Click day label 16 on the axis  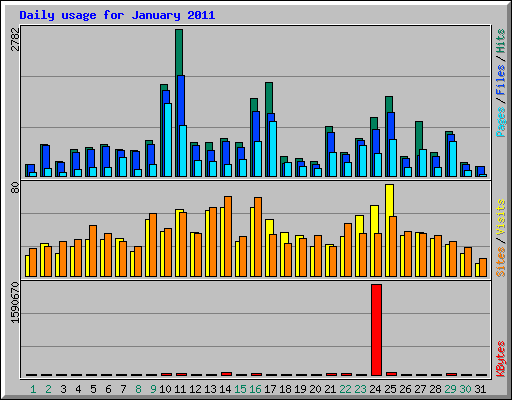pos(255,389)
